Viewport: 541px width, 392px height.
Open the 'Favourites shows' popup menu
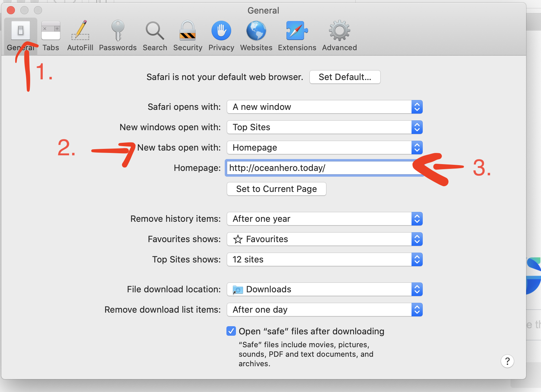324,239
